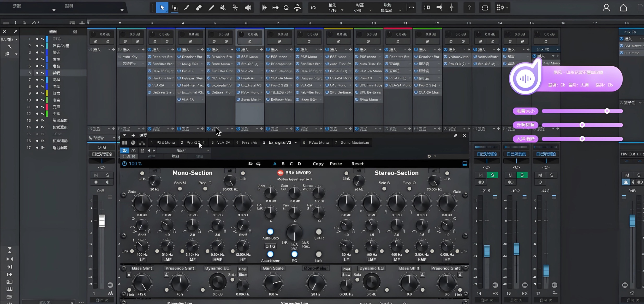
Task: Click the bottom purple slider handle
Action: [582, 139]
